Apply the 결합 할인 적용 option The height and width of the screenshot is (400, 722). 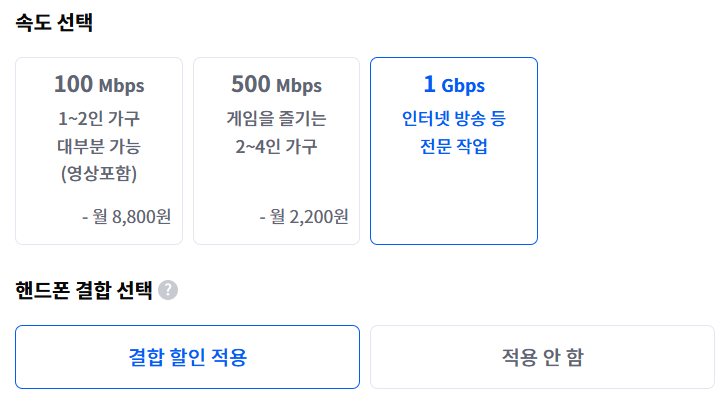tap(187, 357)
